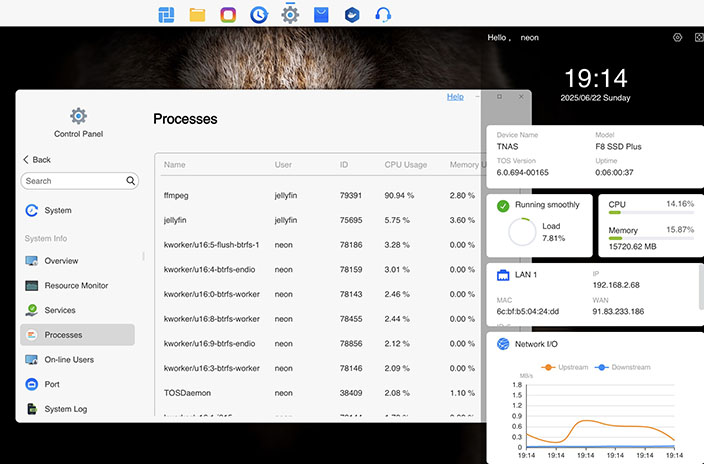Open On-line Users from the sidebar
704x464 pixels.
[x=69, y=359]
